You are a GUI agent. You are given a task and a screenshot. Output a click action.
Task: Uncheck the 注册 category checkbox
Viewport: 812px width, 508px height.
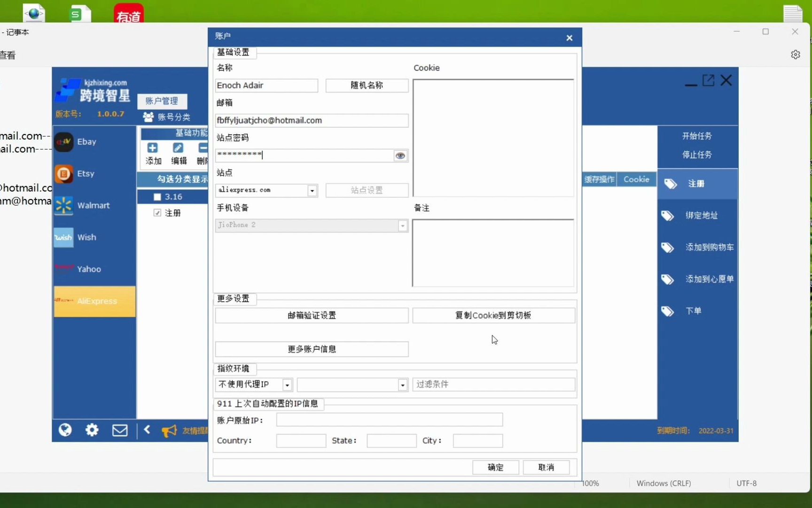point(157,213)
